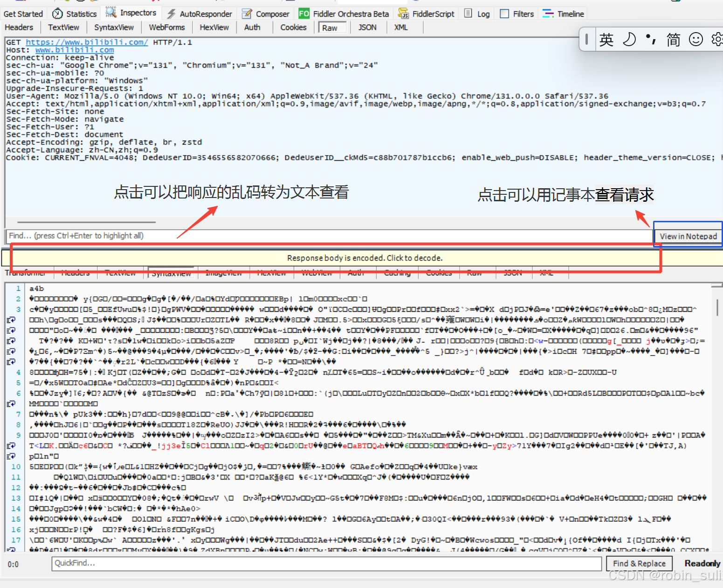Click the 英 IME language icon

(606, 40)
